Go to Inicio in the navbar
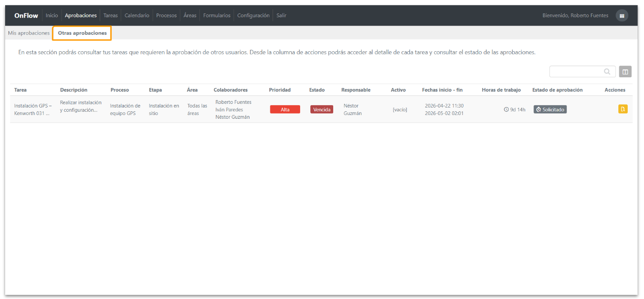 point(52,15)
